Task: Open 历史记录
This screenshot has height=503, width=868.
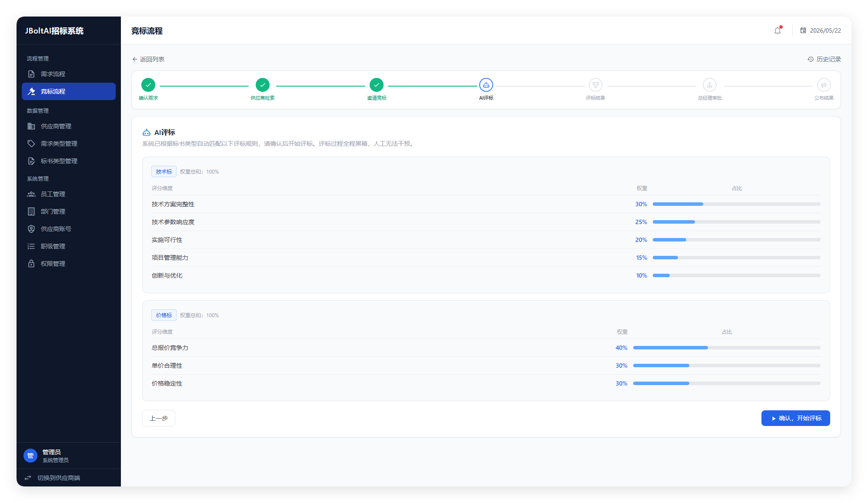Action: pyautogui.click(x=824, y=59)
